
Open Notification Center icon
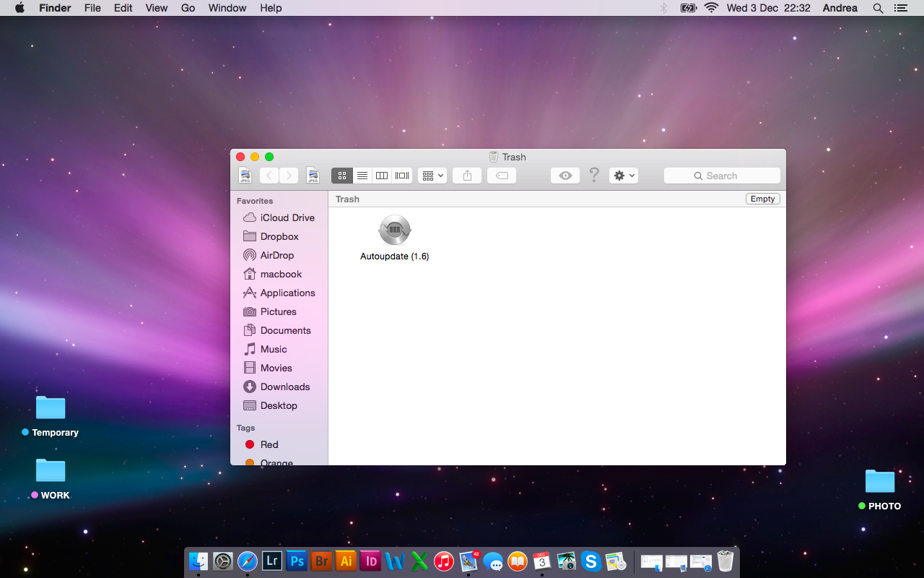900,8
